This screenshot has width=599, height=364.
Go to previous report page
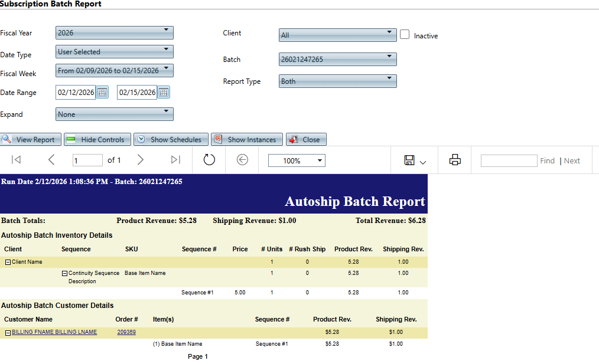tap(51, 160)
